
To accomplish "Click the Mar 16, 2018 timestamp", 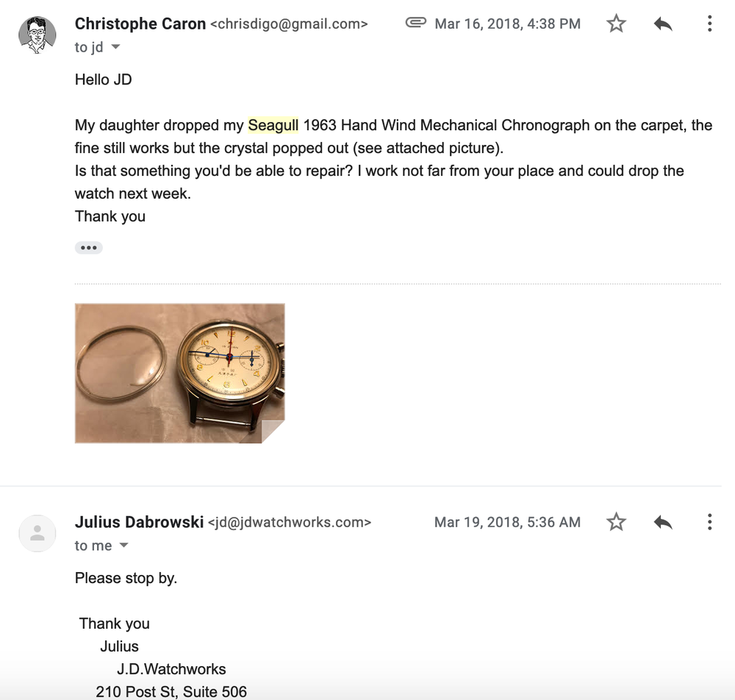I will 507,24.
